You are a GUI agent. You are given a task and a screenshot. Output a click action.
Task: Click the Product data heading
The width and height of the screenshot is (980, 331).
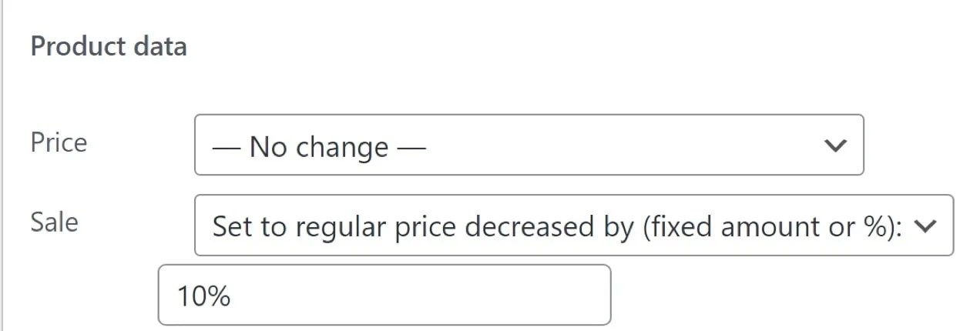[x=109, y=46]
